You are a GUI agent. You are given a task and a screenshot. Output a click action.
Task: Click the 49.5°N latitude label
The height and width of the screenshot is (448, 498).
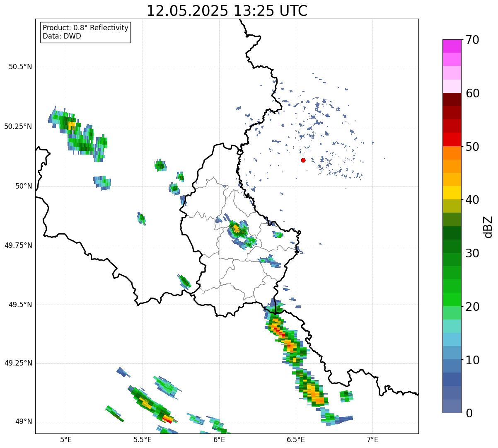[x=20, y=305]
